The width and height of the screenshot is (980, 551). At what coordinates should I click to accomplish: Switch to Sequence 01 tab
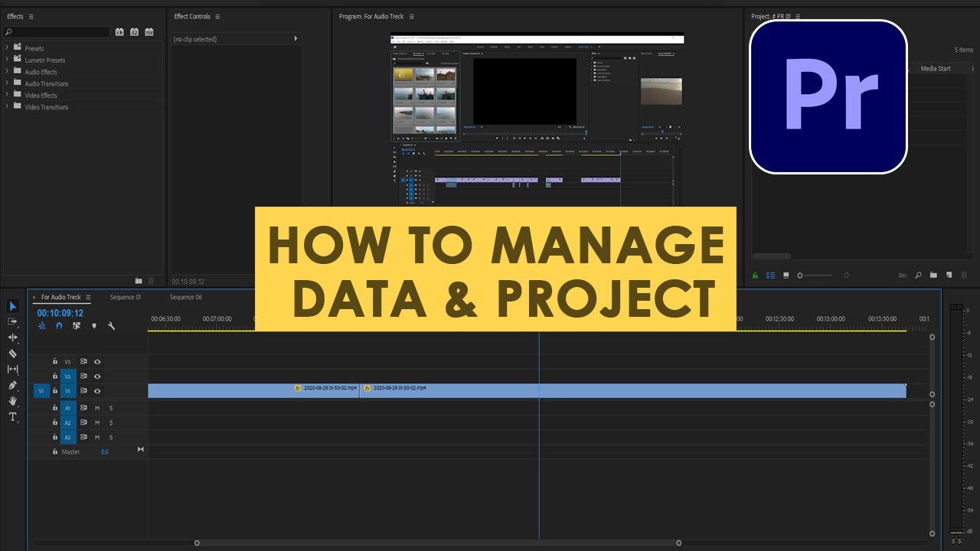coord(126,297)
